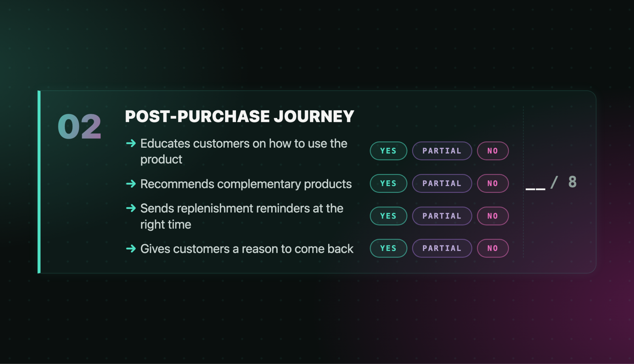Click the Recommends complementary products text
The width and height of the screenshot is (634, 364).
[x=246, y=184]
